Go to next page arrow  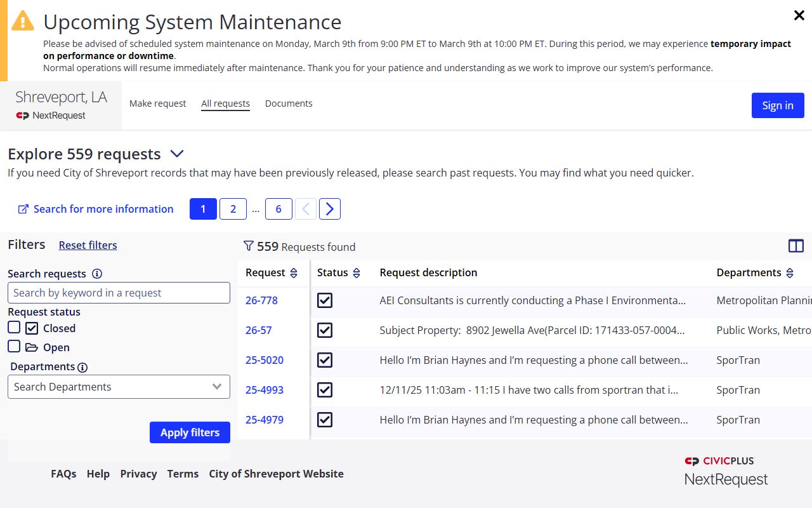329,209
